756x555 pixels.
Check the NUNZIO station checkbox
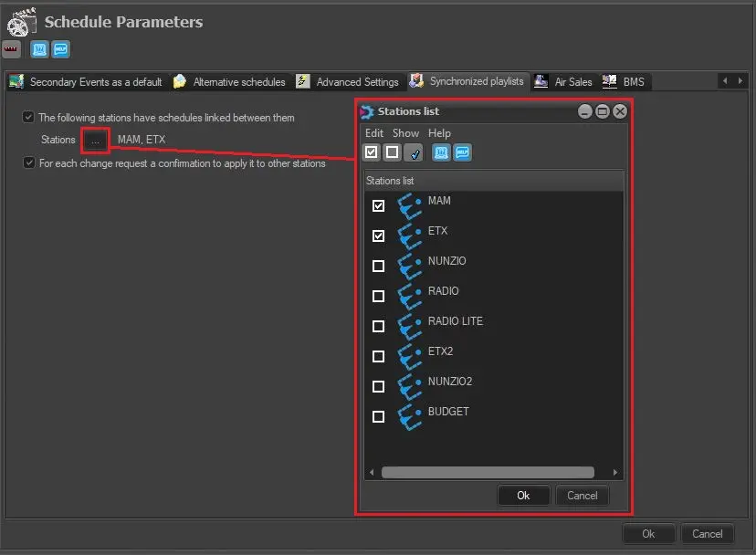pyautogui.click(x=379, y=267)
